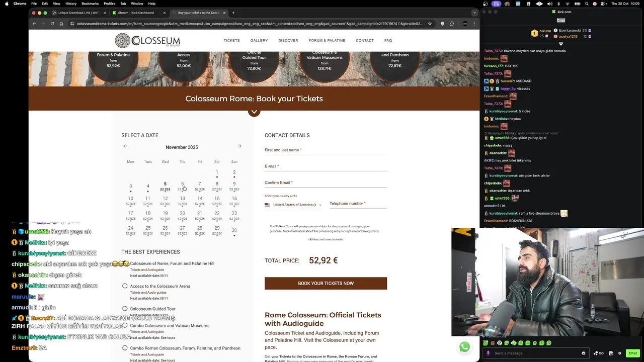The image size is (644, 362).
Task: Select November 14 in the calendar
Action: pyautogui.click(x=200, y=201)
